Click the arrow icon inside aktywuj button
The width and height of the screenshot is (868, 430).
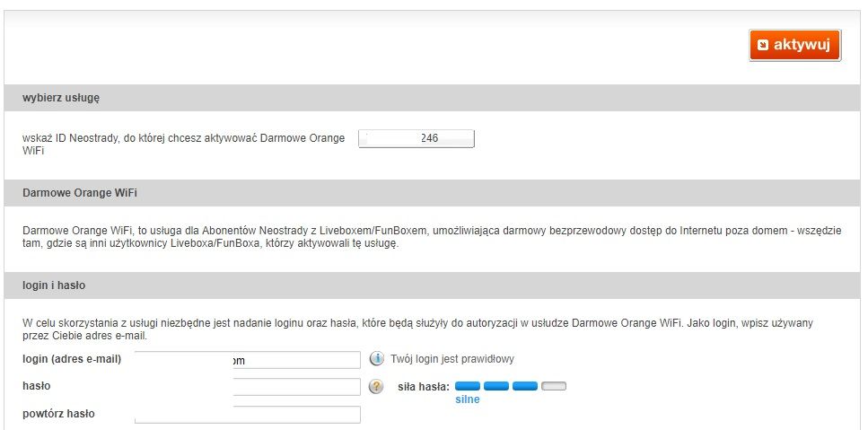pos(763,45)
